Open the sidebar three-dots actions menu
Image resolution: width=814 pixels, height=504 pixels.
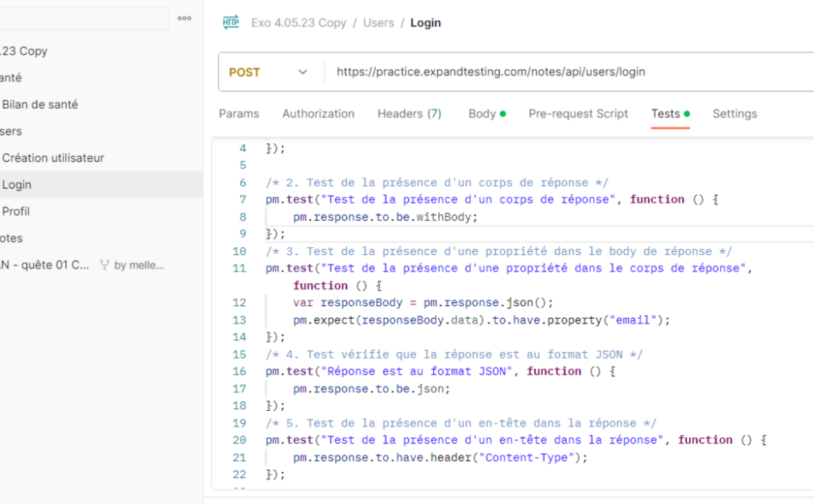click(x=184, y=17)
